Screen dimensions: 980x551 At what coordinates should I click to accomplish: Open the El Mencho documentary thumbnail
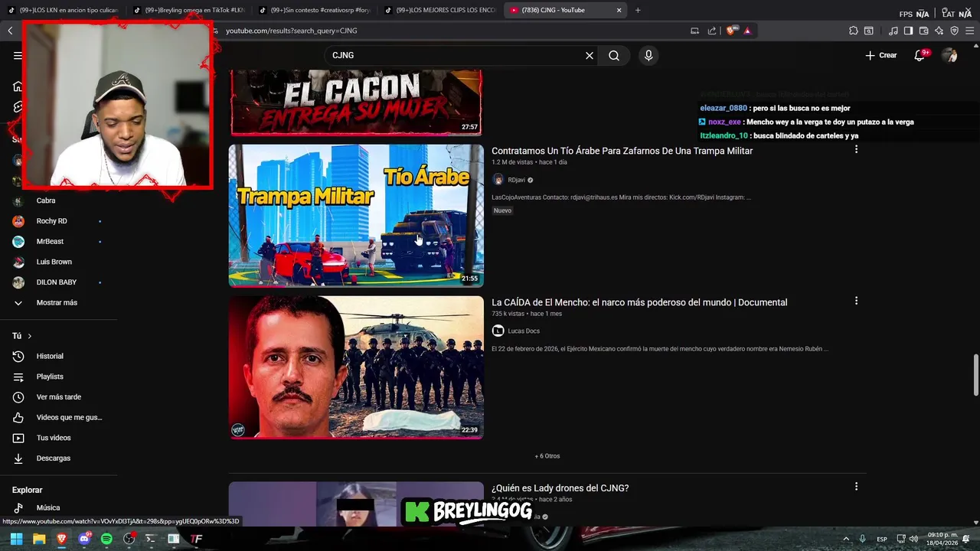click(x=356, y=367)
